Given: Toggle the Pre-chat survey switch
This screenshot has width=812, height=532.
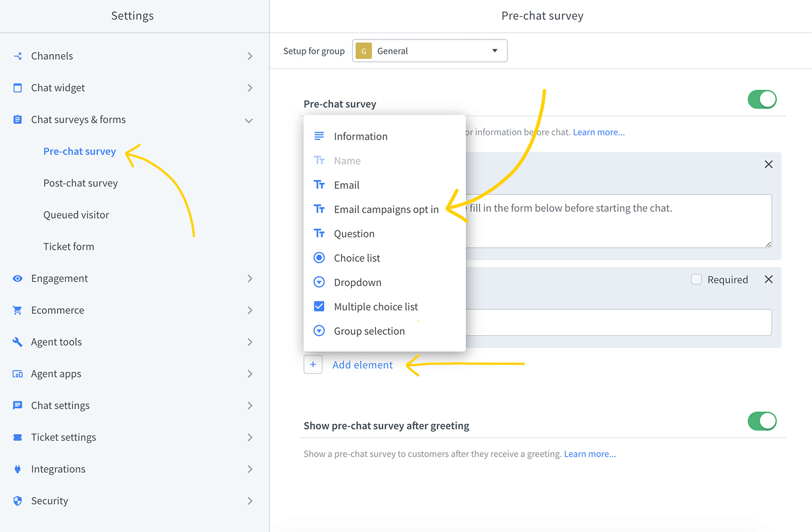Looking at the screenshot, I should pyautogui.click(x=762, y=99).
